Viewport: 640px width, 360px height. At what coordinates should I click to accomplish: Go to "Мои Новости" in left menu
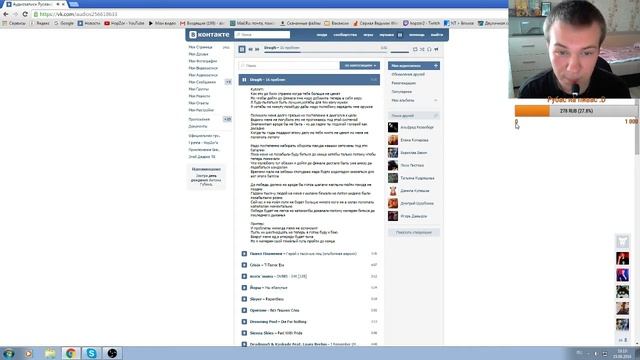pyautogui.click(x=199, y=96)
